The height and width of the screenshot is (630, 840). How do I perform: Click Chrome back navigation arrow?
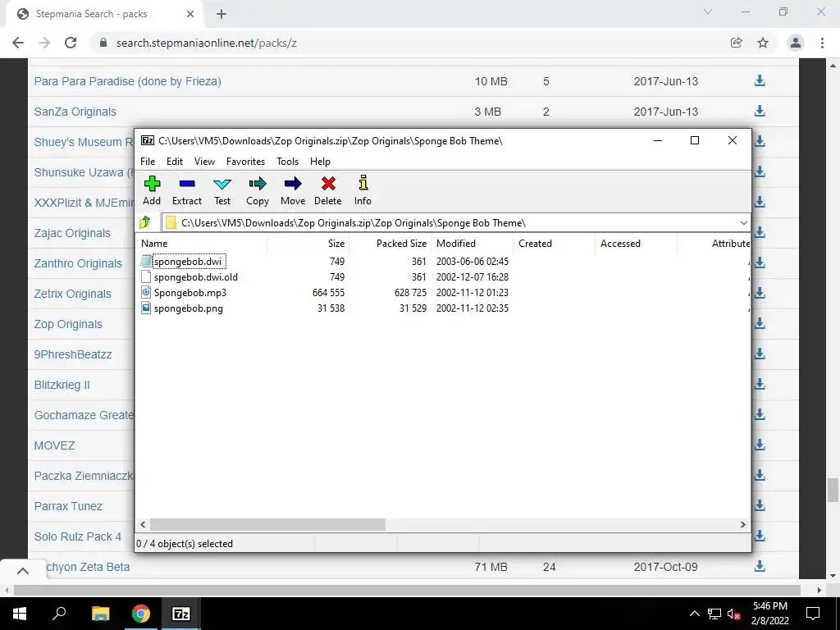tap(18, 43)
